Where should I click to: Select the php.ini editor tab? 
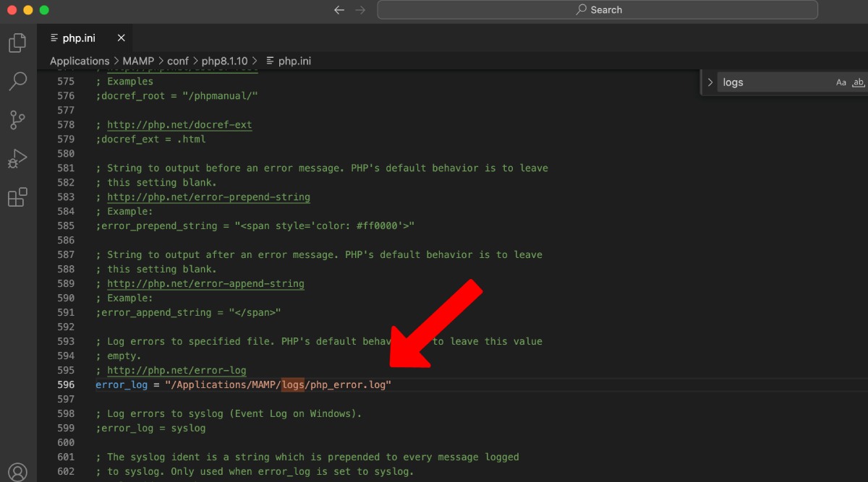[85, 38]
